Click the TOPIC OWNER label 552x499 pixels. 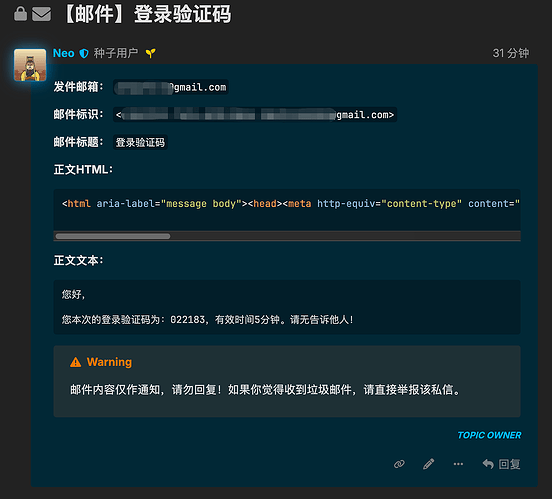[x=489, y=435]
